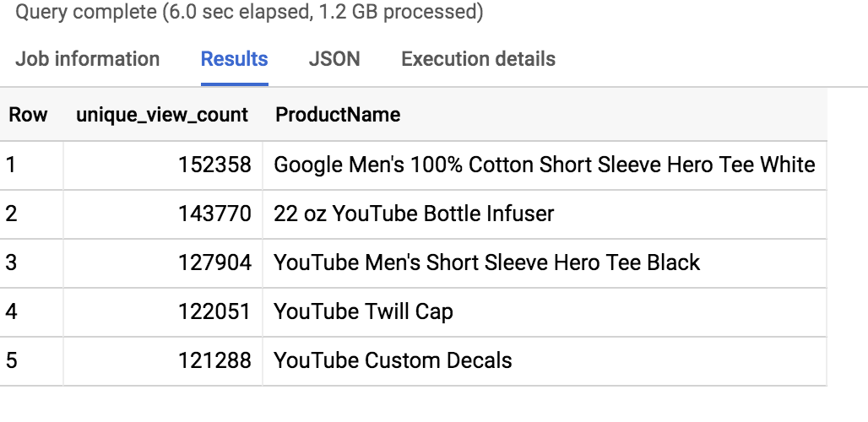868x422 pixels.
Task: Select the YouTube Twill Cap cell
Action: pyautogui.click(x=363, y=311)
